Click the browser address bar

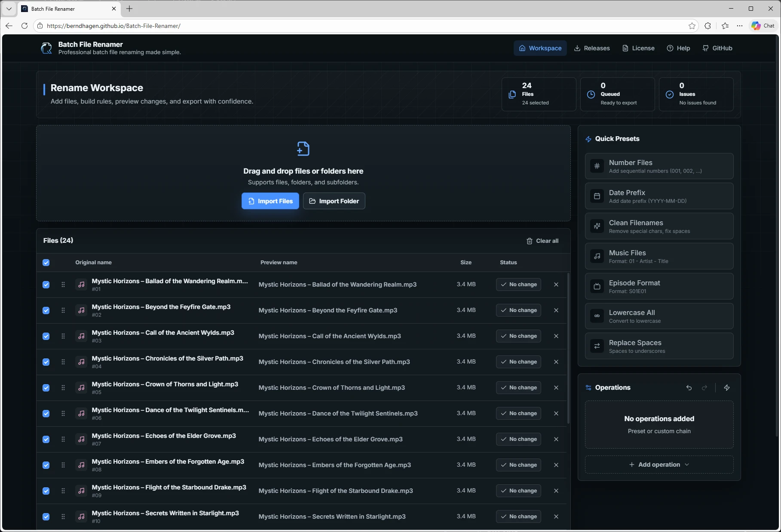click(x=365, y=26)
